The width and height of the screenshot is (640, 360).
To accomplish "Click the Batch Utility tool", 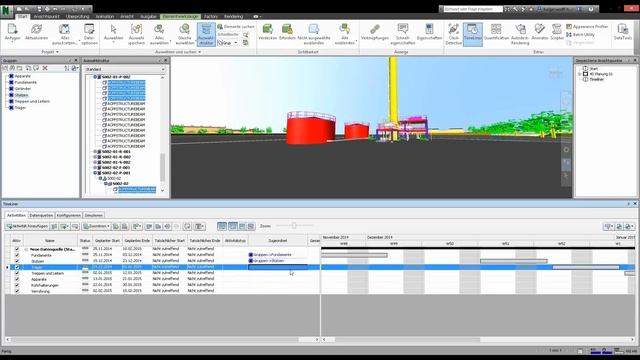I will [x=580, y=35].
